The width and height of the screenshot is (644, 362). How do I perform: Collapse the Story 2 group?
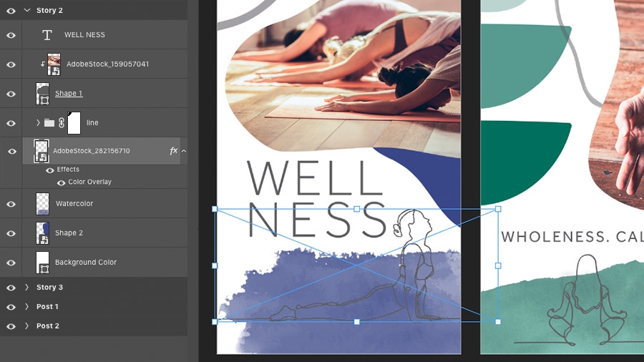[x=27, y=10]
